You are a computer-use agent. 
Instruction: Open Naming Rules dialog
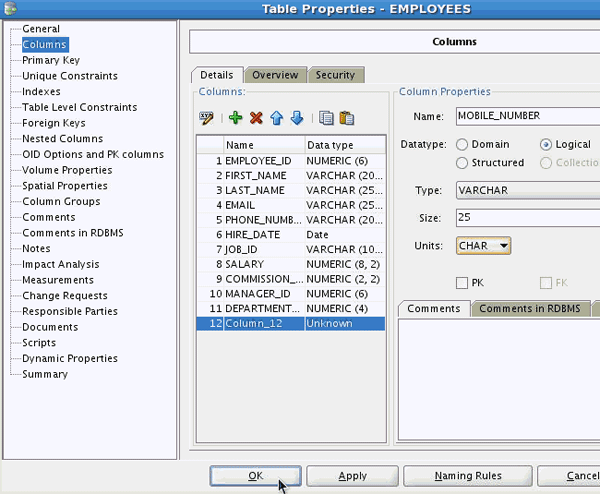(468, 476)
